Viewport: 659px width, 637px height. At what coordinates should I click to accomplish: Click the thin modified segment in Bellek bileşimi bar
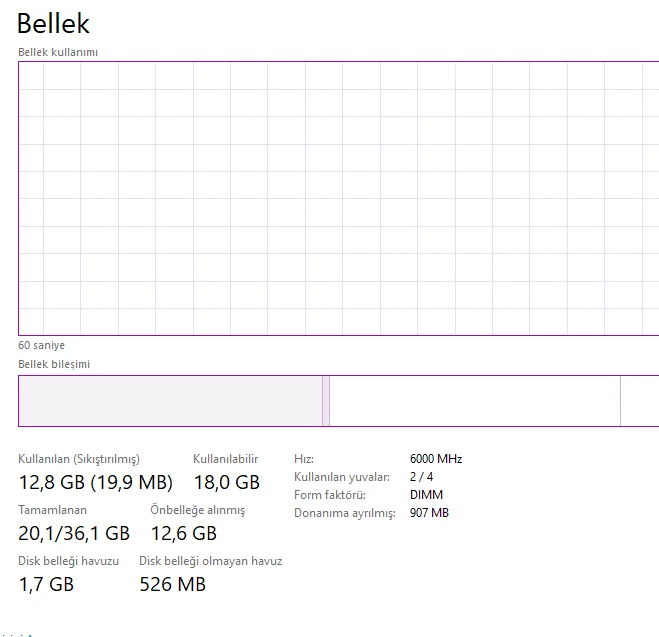[326, 401]
